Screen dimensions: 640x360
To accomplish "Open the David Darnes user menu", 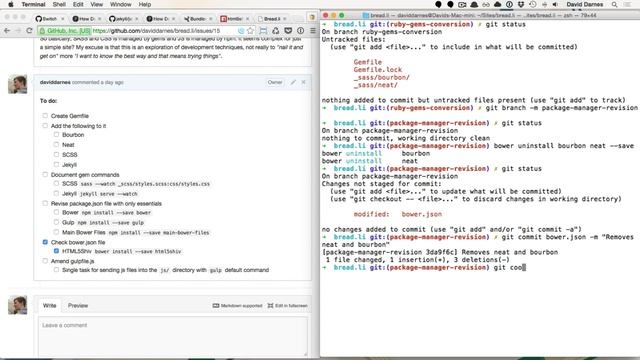I will [584, 4].
